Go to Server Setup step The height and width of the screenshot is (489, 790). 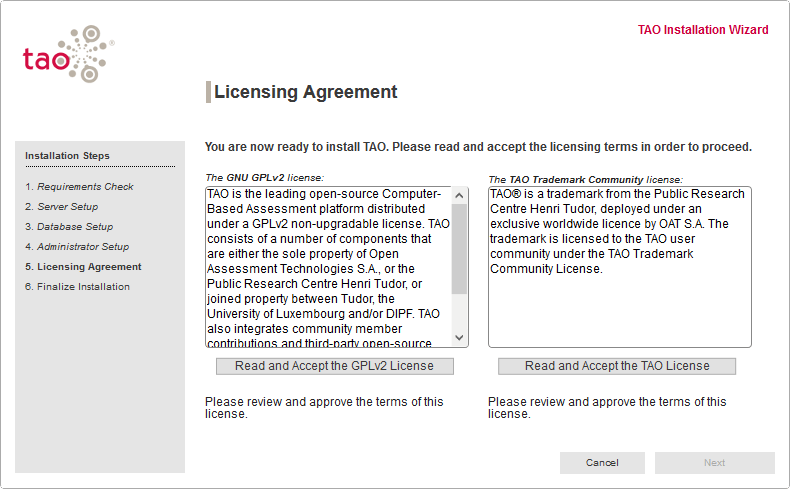62,207
